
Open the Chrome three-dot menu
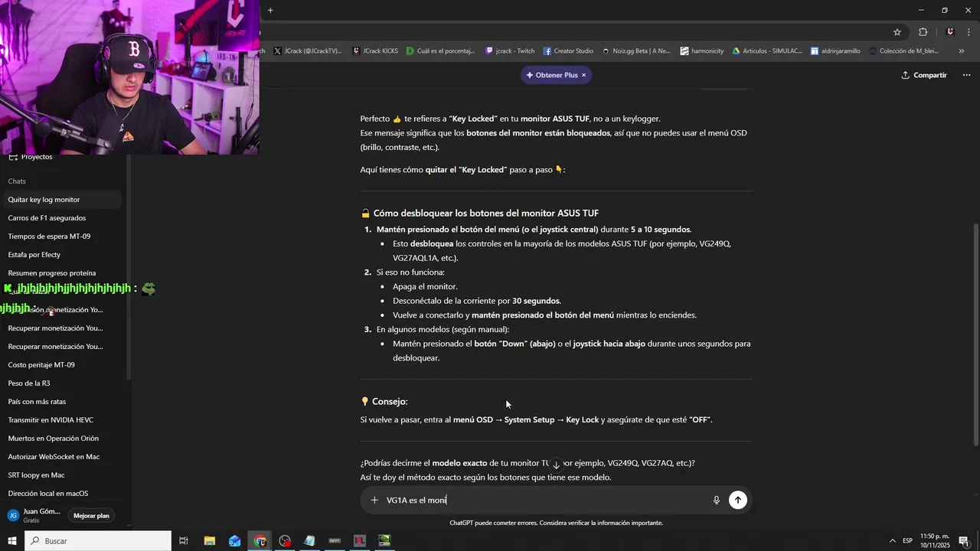969,32
